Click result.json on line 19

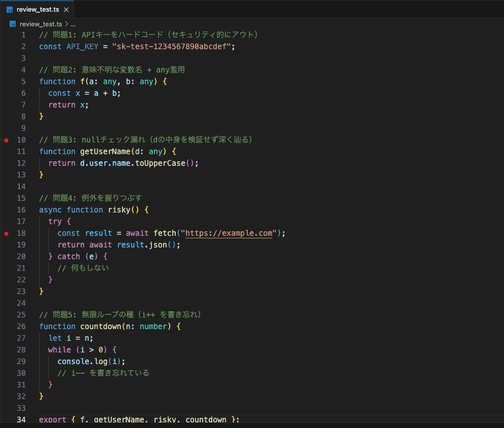tap(142, 245)
